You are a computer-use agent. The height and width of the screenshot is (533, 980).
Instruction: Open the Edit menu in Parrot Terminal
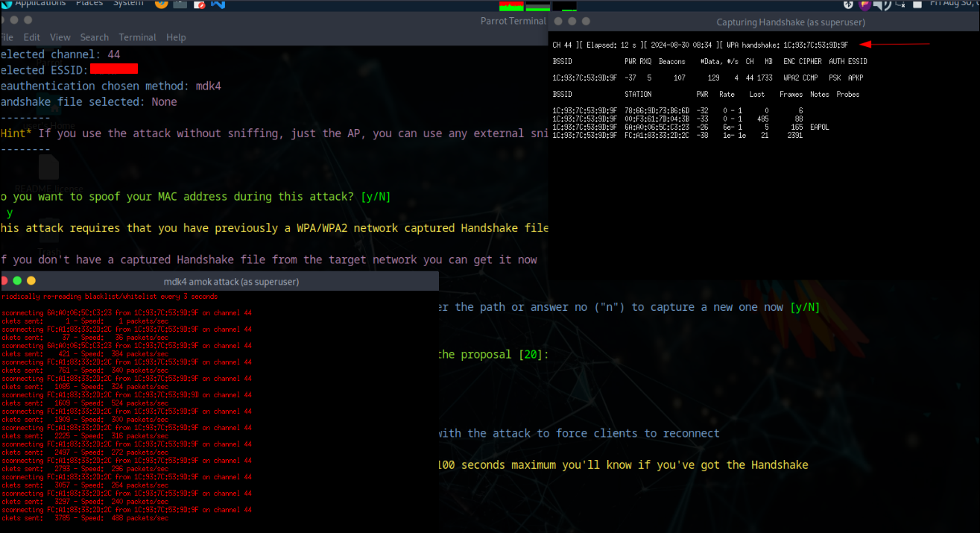pyautogui.click(x=31, y=37)
